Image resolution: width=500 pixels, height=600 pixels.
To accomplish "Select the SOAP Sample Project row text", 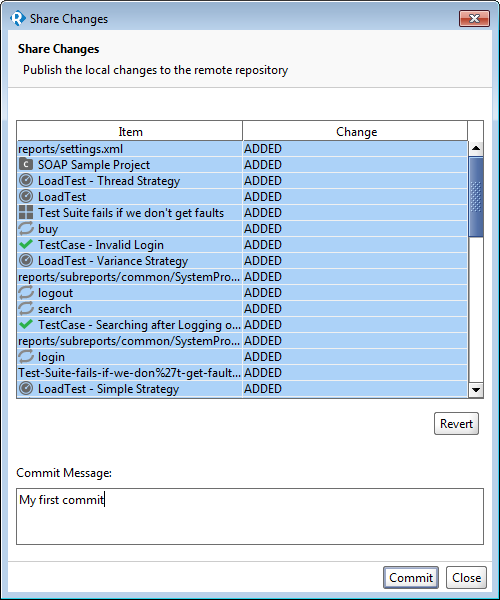I will [x=94, y=165].
